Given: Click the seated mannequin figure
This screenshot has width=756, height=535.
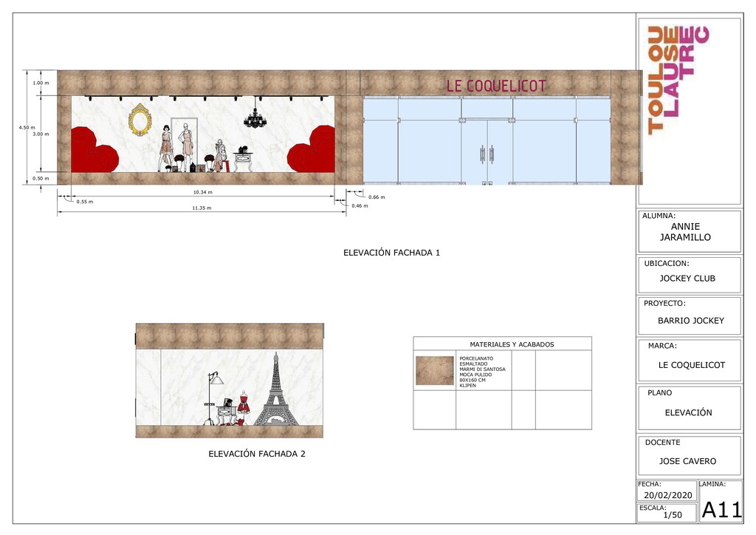Looking at the screenshot, I should pos(221,155).
